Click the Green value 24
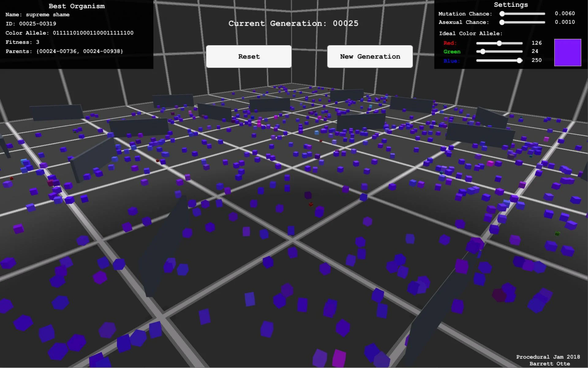Screen dimensions: 588x368 pos(535,51)
